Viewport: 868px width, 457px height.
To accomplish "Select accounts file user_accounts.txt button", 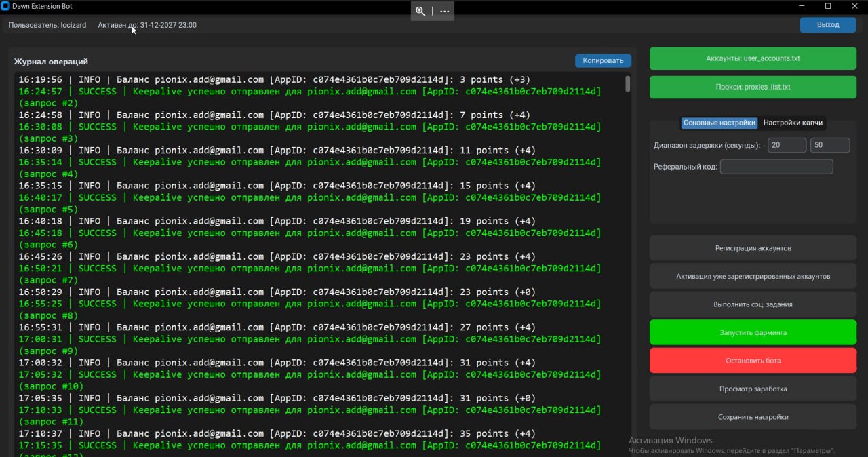I will [x=753, y=58].
